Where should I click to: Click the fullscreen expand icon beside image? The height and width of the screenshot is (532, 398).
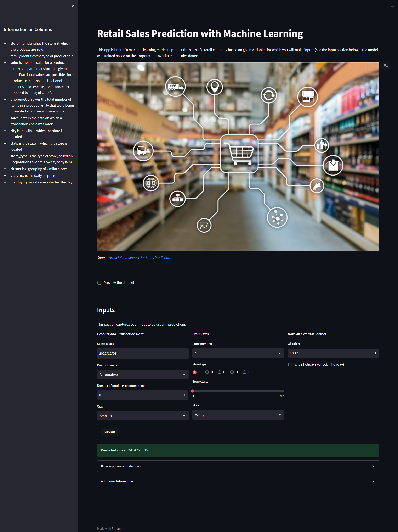(386, 66)
